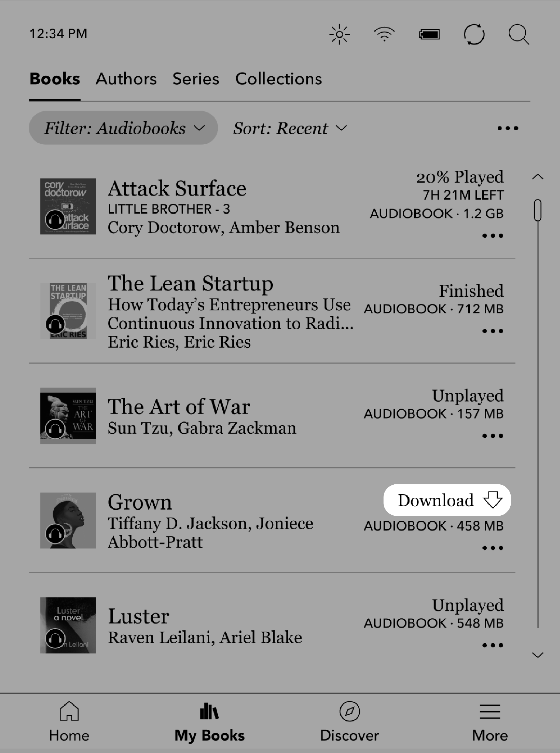Tap the three-dot menu for Luster
This screenshot has width=560, height=753.
(492, 644)
